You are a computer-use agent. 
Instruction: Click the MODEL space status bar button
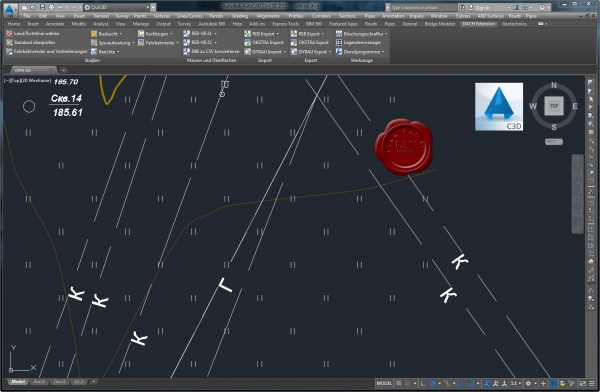pos(384,383)
